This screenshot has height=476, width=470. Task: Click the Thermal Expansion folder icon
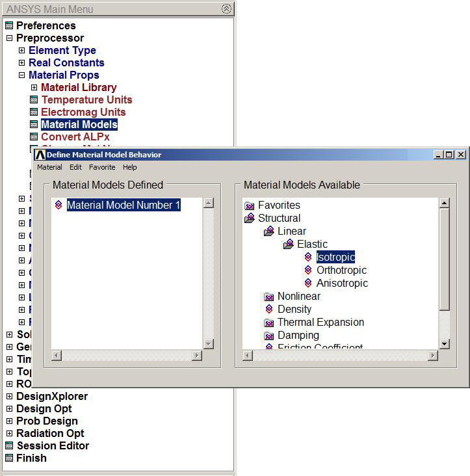[268, 323]
